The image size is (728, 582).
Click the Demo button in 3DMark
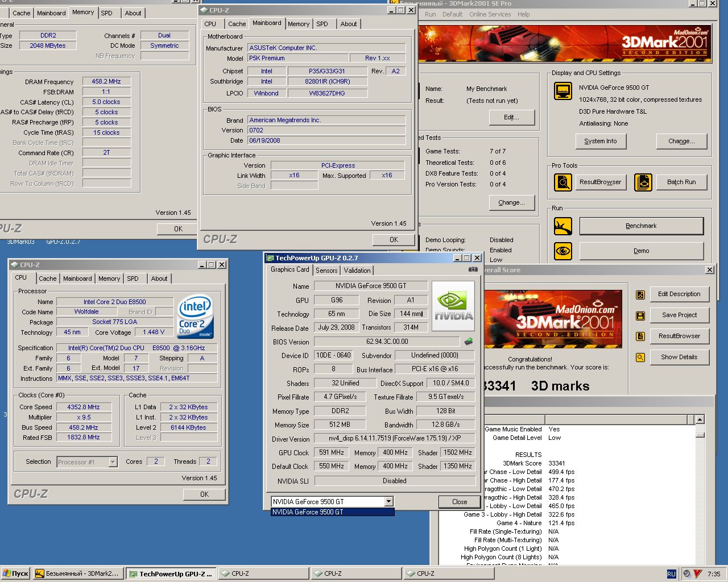coord(642,251)
